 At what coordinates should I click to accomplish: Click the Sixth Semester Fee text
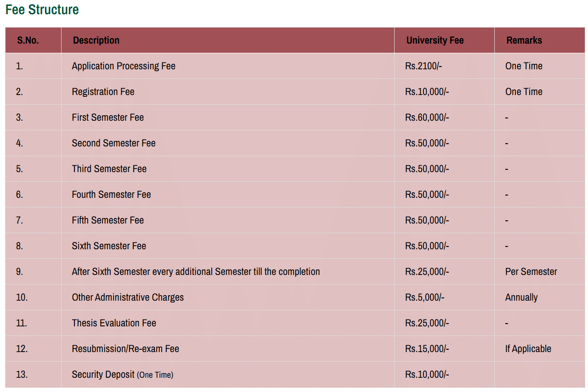pos(109,246)
